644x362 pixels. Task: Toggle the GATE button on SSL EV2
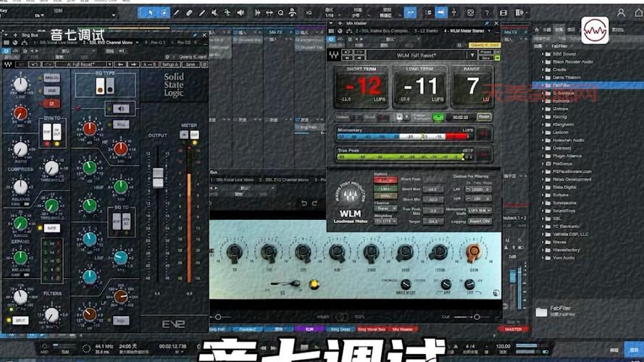click(x=51, y=228)
